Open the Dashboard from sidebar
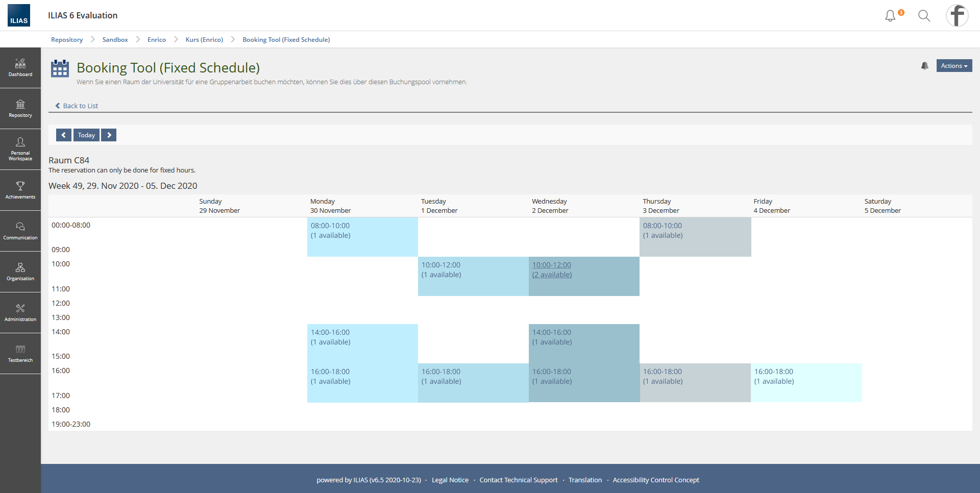980x493 pixels. [20, 68]
